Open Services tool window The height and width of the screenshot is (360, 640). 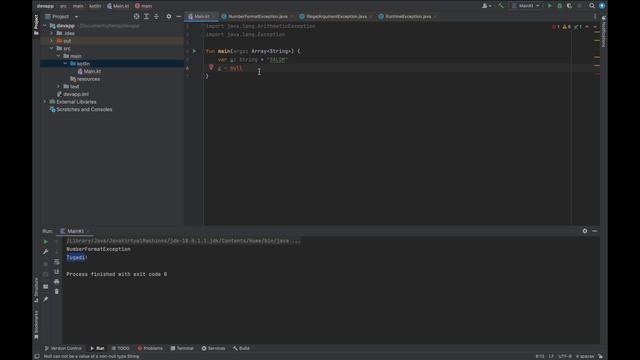tap(213, 348)
